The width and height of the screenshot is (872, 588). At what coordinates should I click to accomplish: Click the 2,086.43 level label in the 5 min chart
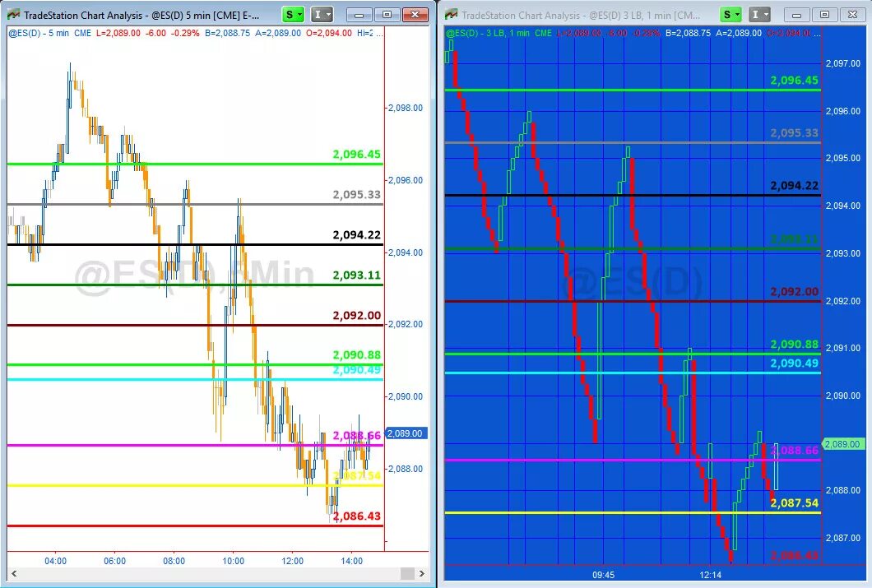[x=356, y=516]
